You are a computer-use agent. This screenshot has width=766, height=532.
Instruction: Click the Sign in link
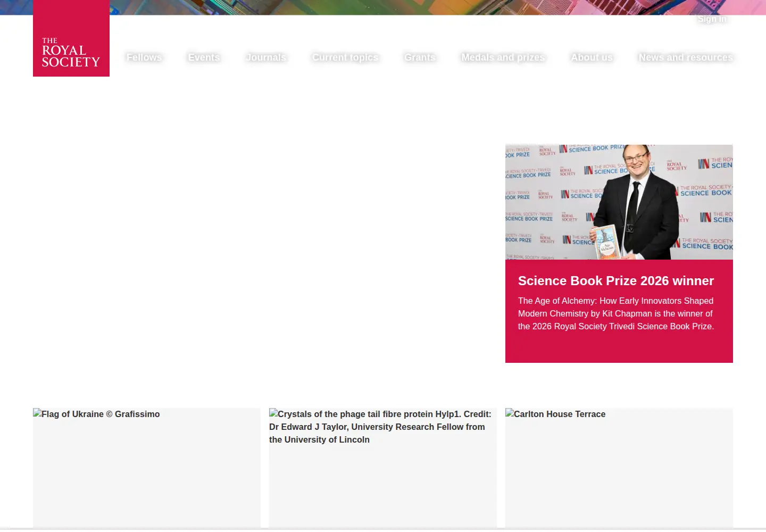pyautogui.click(x=712, y=19)
